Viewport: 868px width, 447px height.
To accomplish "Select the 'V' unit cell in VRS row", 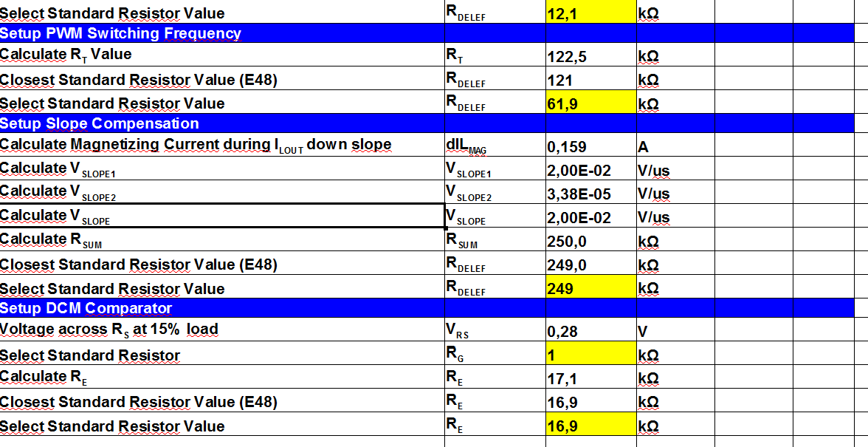I will [x=675, y=330].
